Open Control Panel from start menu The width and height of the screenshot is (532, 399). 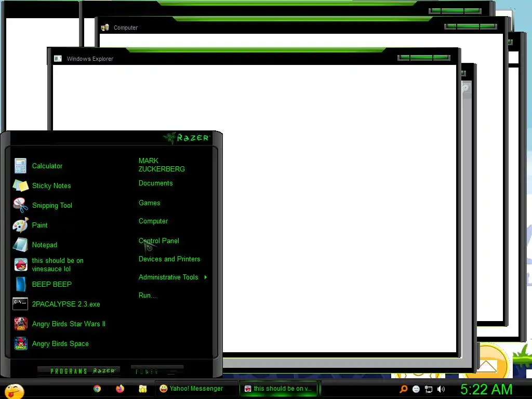click(x=159, y=241)
